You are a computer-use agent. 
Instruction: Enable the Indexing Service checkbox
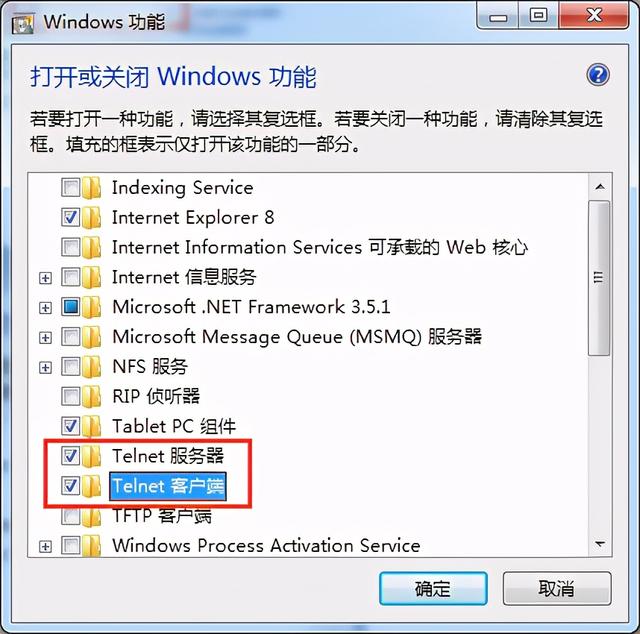click(x=71, y=187)
